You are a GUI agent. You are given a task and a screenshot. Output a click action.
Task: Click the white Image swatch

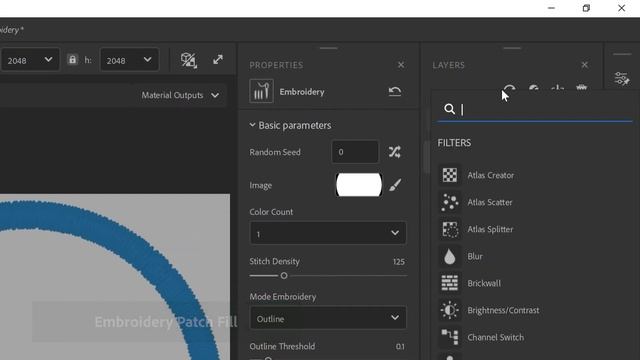(359, 185)
